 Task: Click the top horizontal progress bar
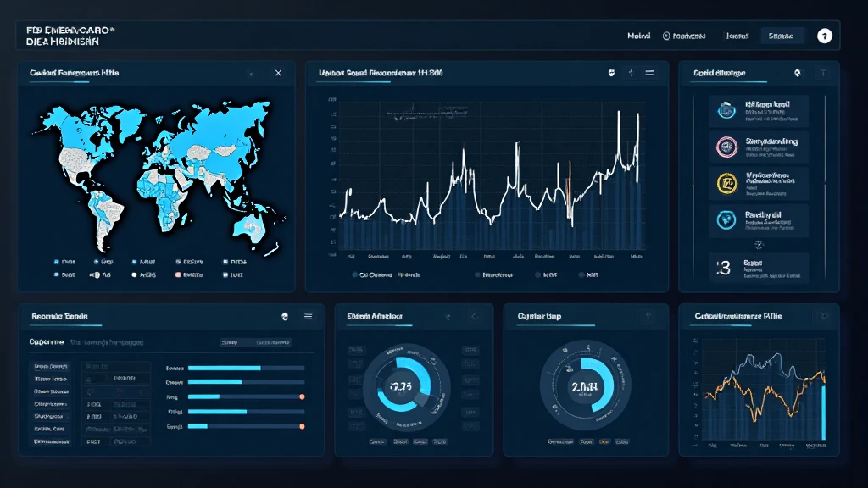[x=246, y=369]
